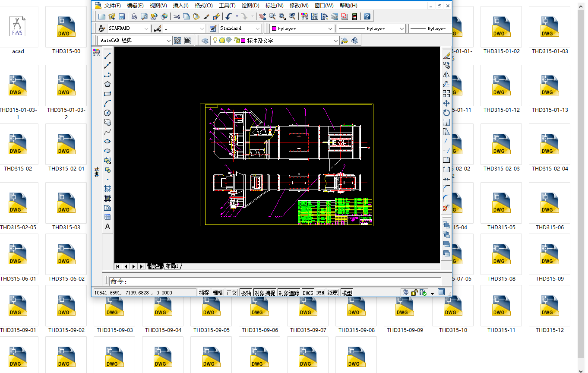Open the ByLayer linetype dropdown
This screenshot has height=373, width=588.
point(371,28)
